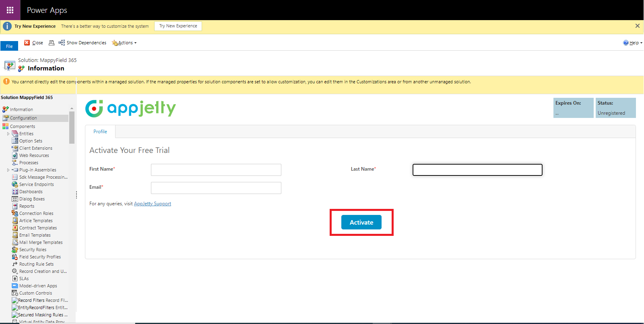Select Record Creation and Update Rules item
Screen dimensions: 644x324
(43, 271)
